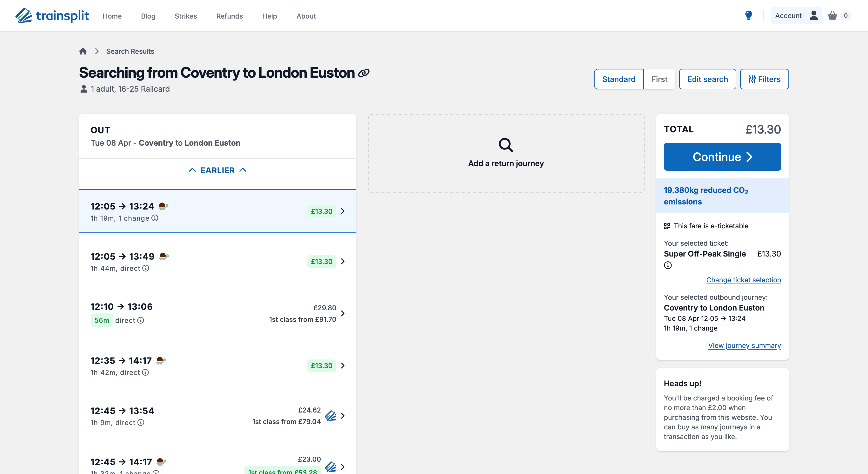Viewport: 868px width, 474px height.
Task: Open the Refunds menu item
Action: pos(229,16)
